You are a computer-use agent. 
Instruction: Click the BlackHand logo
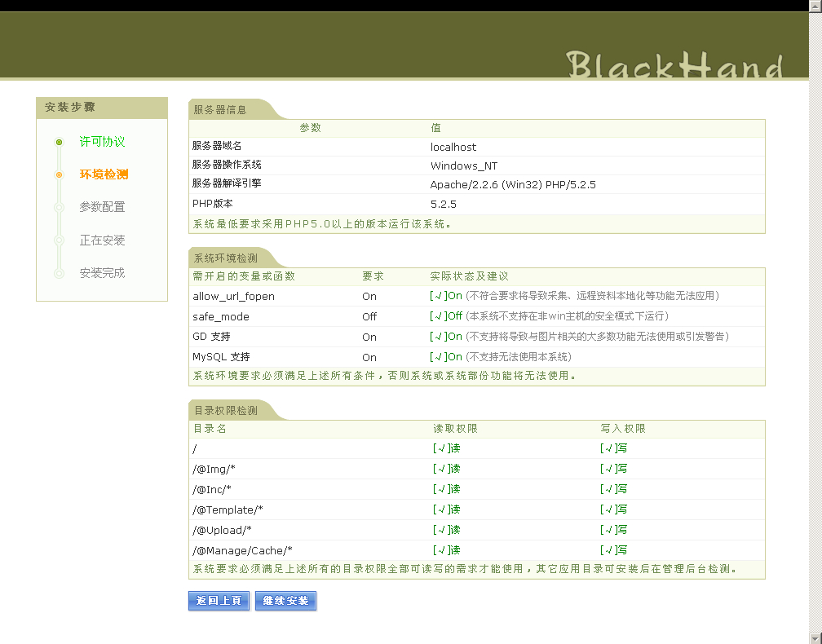674,64
